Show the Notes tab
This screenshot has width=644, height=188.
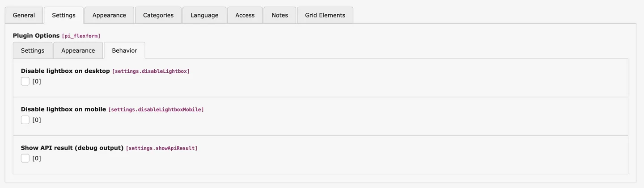pos(280,15)
